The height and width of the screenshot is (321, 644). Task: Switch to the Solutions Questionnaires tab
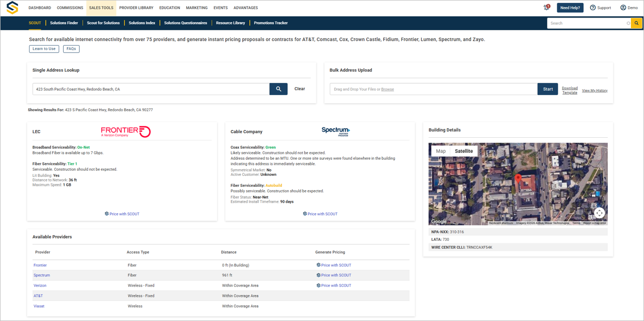tap(186, 23)
